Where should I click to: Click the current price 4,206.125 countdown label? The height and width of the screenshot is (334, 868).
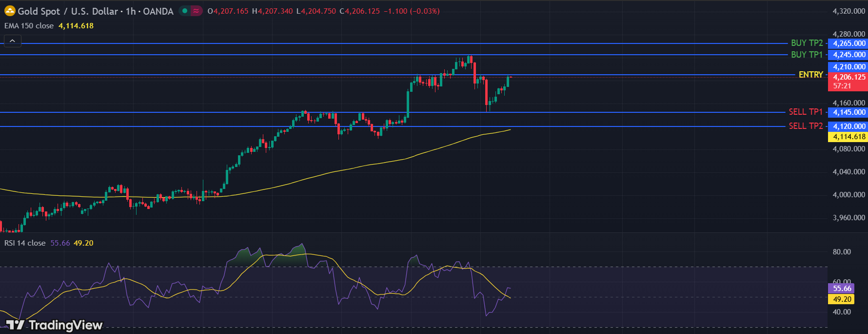848,82
